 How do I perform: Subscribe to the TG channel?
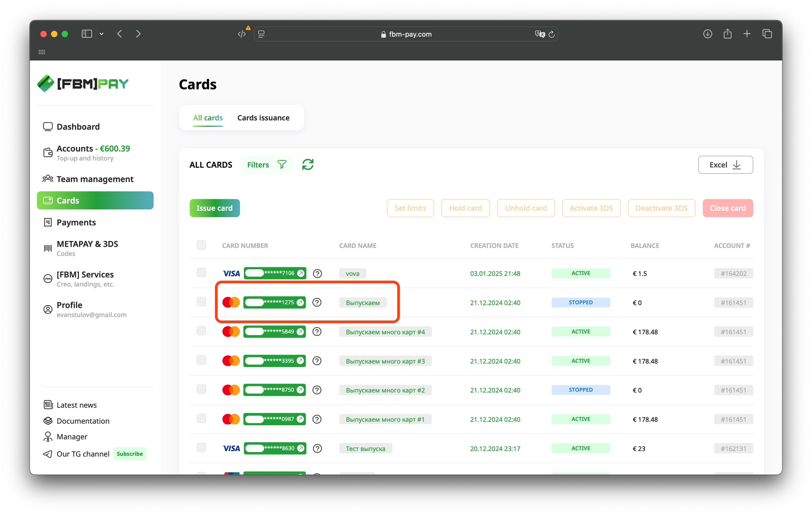pos(130,454)
